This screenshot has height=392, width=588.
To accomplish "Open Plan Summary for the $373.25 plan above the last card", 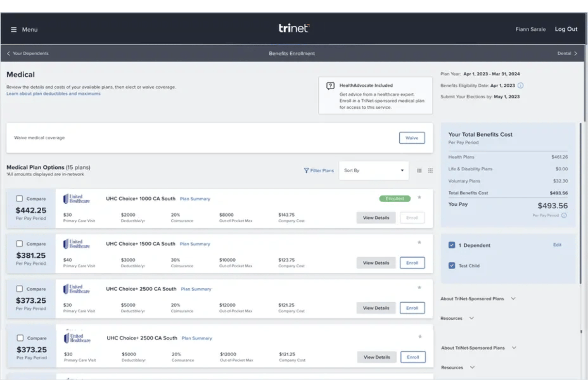I will [196, 289].
